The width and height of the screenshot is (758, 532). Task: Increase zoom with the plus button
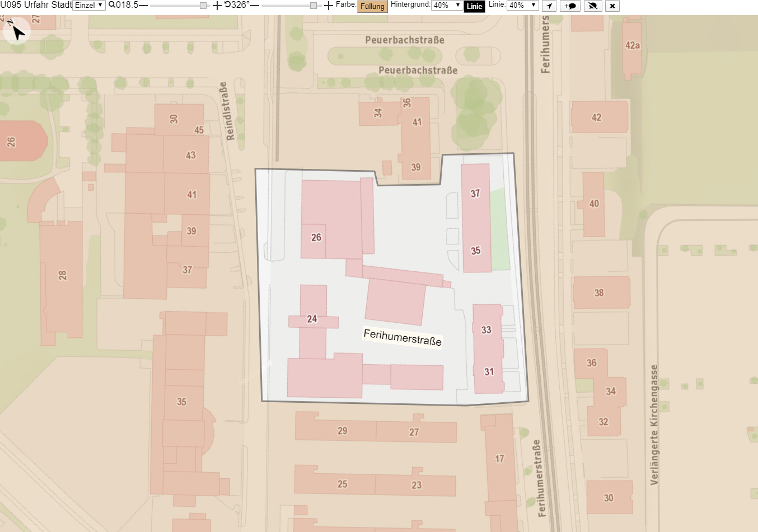click(217, 6)
